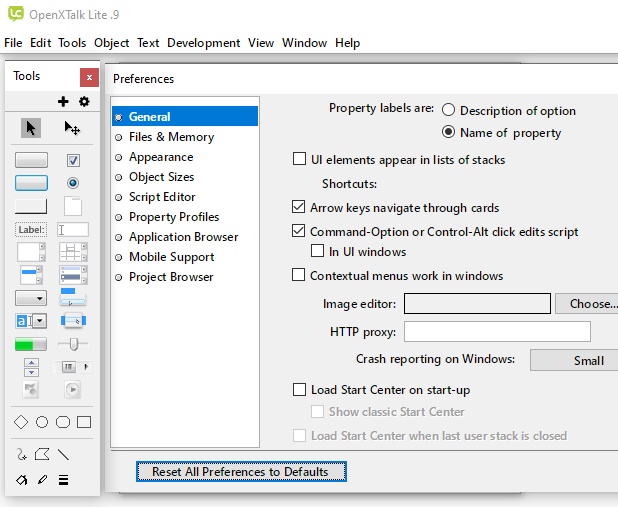
Task: Uncheck Command-Option or Control-Alt click edits script
Action: pyautogui.click(x=298, y=231)
